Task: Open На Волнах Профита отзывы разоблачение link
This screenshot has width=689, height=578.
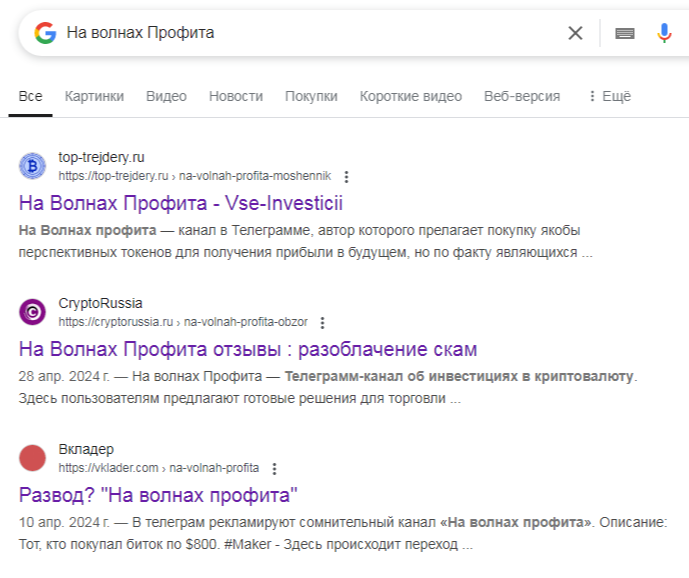Action: coord(248,349)
